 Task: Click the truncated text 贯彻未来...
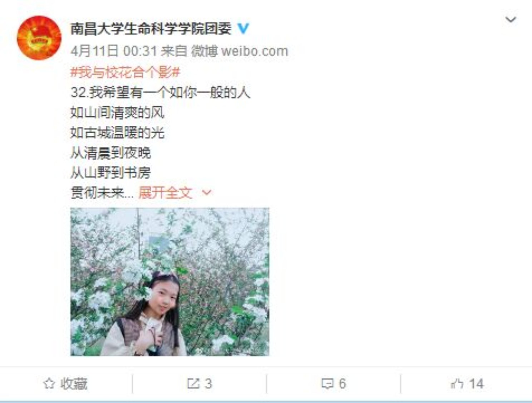click(97, 193)
